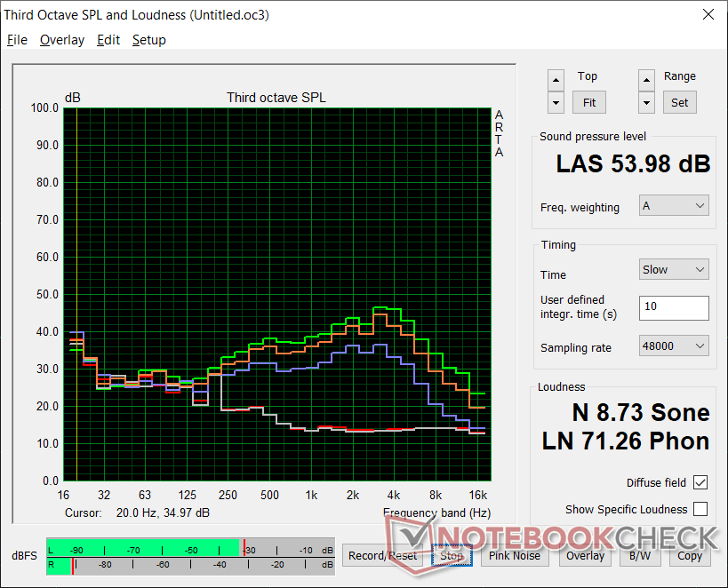
Task: Open the Freq. weighting dropdown
Action: 674,205
